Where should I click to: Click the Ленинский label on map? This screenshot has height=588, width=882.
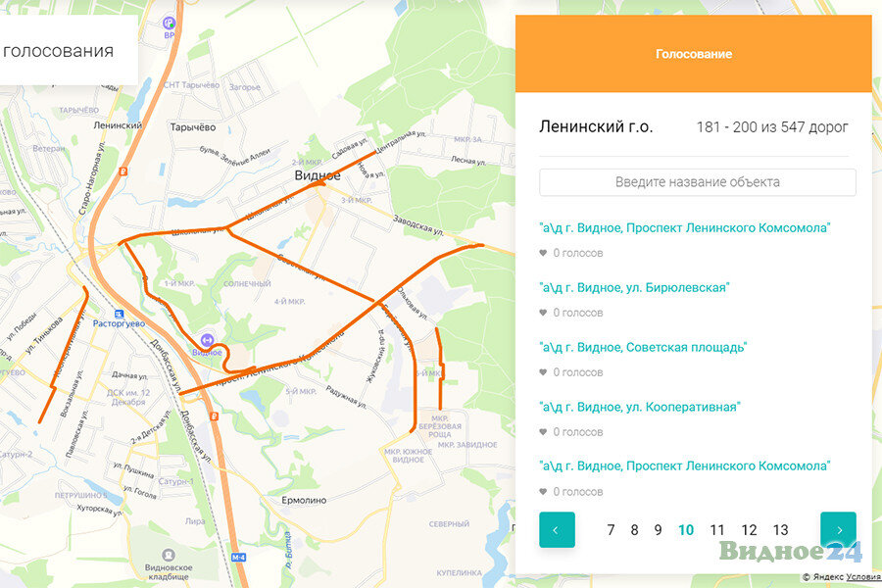pos(118,124)
